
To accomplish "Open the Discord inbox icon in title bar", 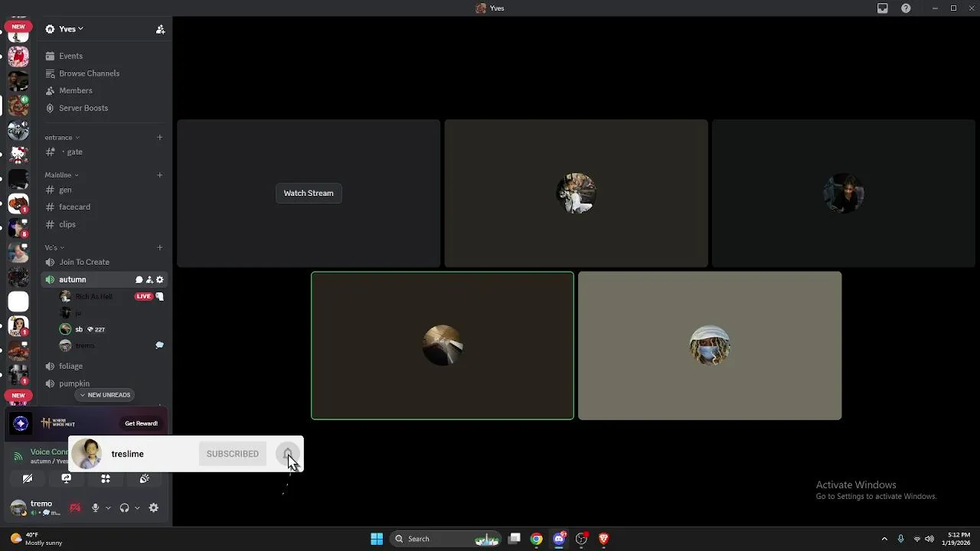I will click(x=883, y=8).
